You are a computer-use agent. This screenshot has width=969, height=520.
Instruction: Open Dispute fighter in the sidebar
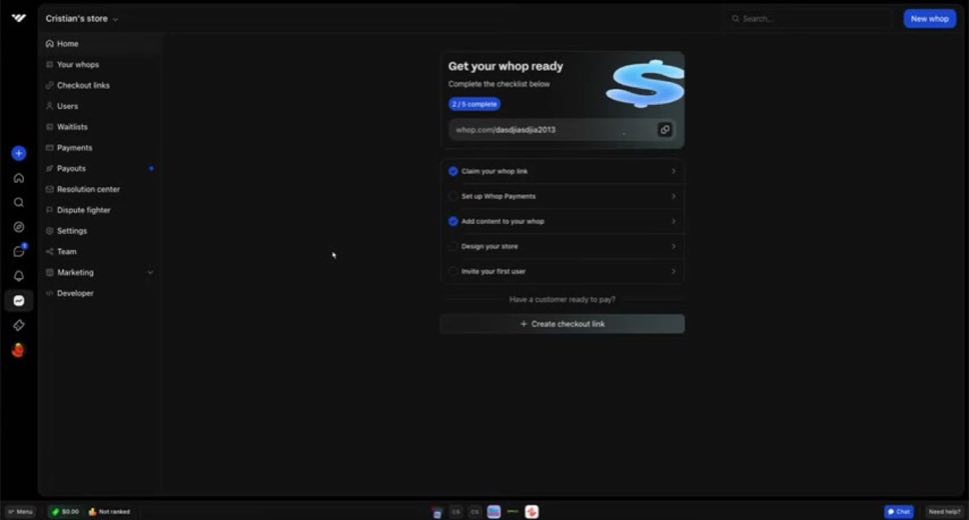point(100,210)
